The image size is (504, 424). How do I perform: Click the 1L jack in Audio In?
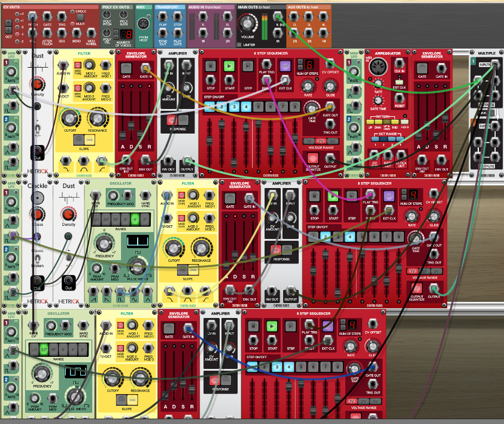click(x=202, y=16)
